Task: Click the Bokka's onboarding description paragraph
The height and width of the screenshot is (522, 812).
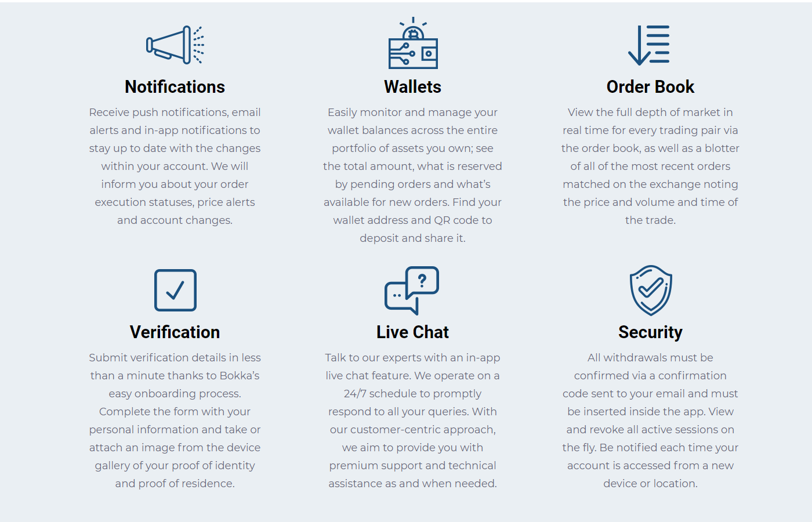Action: (175, 420)
